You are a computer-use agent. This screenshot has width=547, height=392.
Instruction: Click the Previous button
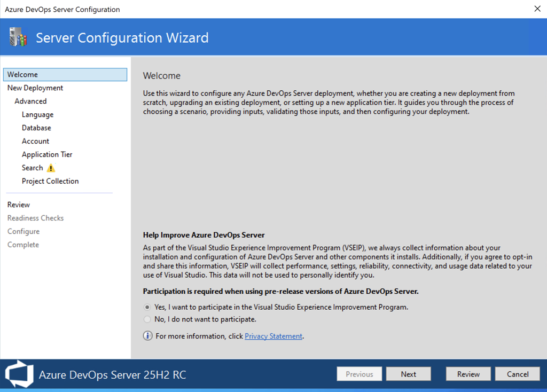click(360, 374)
